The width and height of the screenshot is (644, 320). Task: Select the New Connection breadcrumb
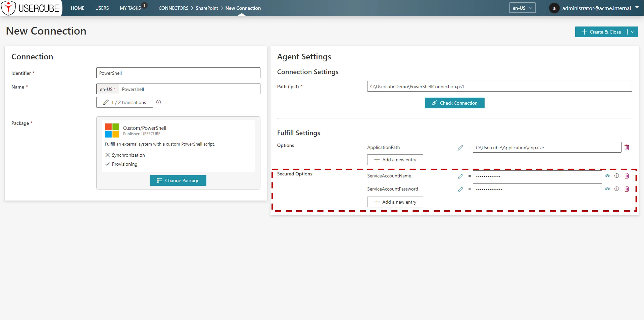[x=243, y=8]
